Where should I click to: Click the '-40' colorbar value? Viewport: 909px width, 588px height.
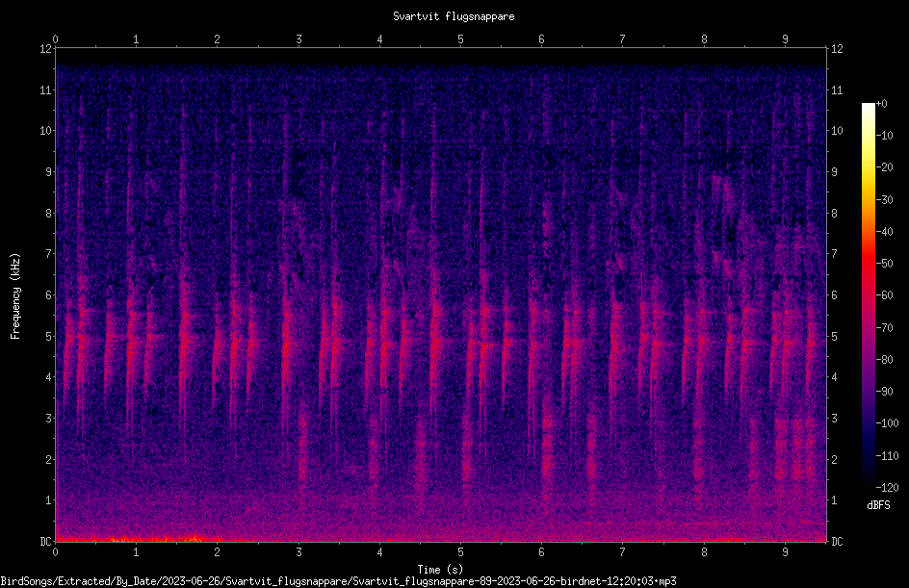pos(885,232)
